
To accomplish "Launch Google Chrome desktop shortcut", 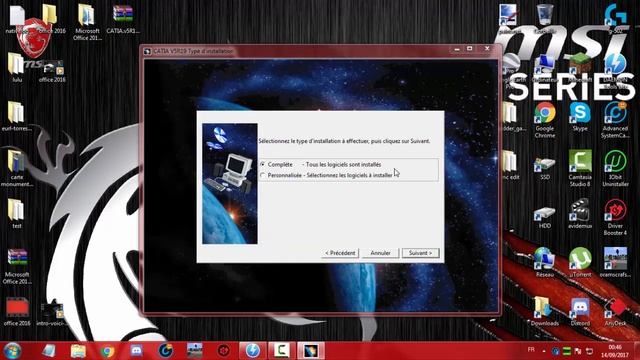I will pos(545,120).
